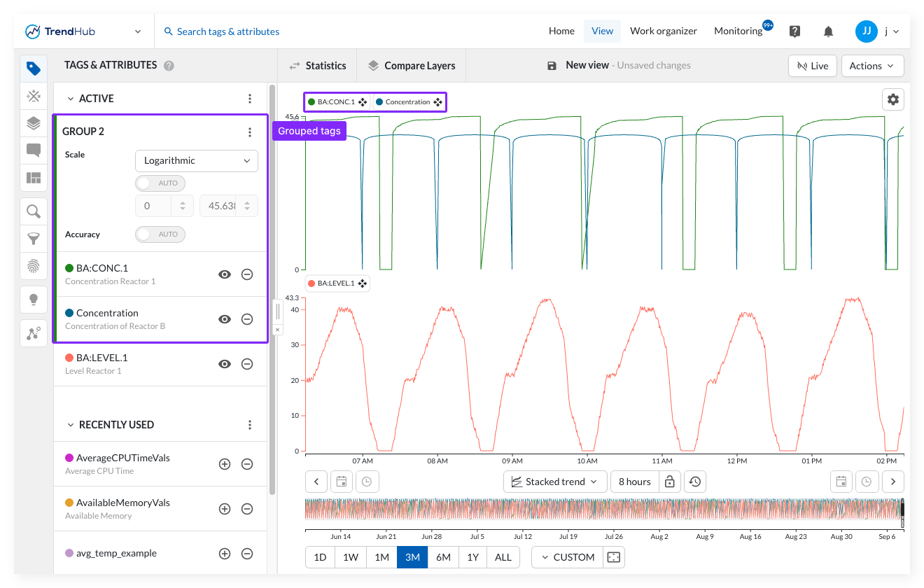Open the comments panel icon in sidebar

point(34,150)
